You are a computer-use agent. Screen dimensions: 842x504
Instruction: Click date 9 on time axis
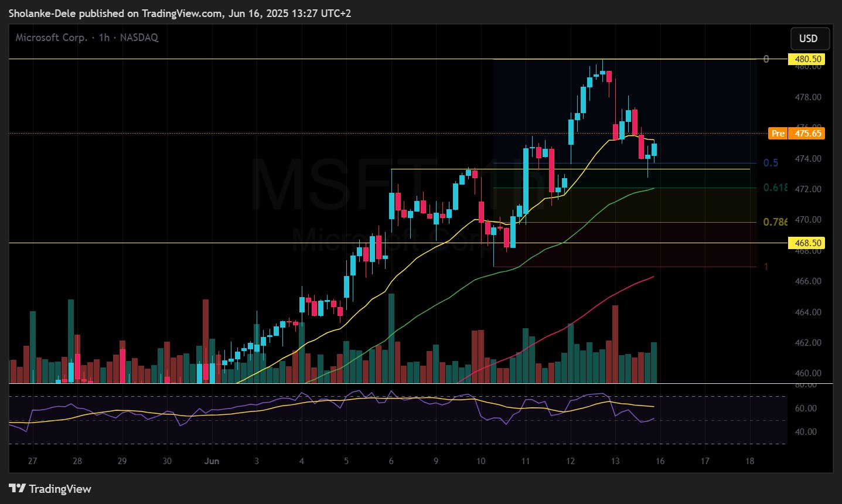436,461
